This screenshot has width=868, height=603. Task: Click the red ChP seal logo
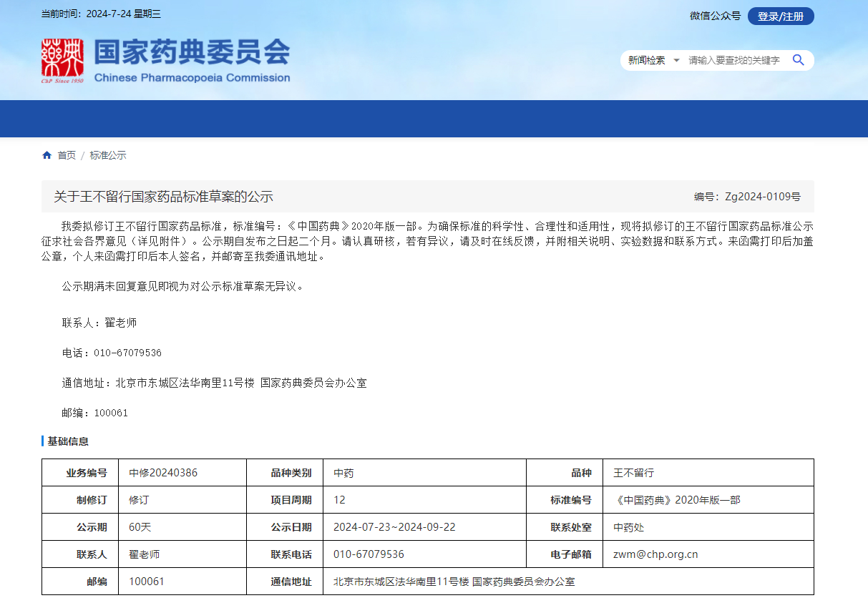62,60
